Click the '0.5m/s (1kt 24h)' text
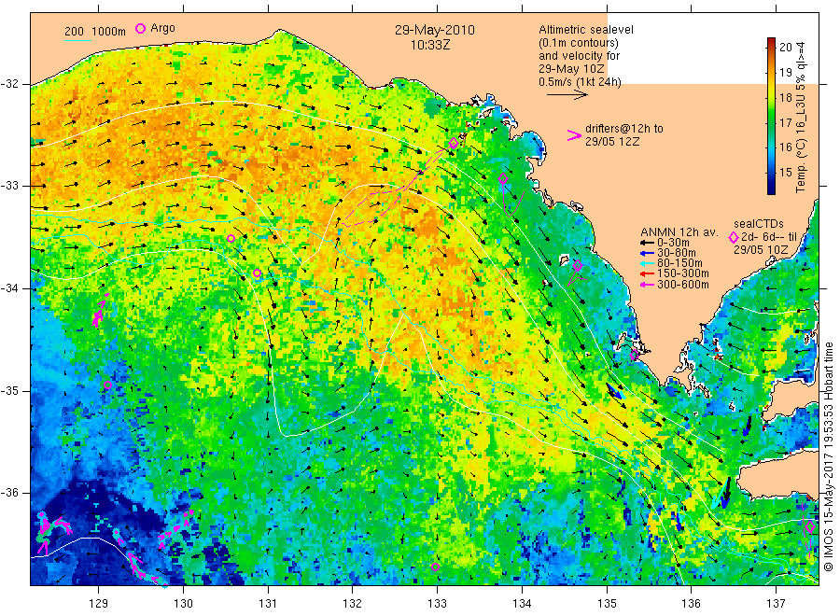Viewport: 840px width, 616px height. click(580, 82)
